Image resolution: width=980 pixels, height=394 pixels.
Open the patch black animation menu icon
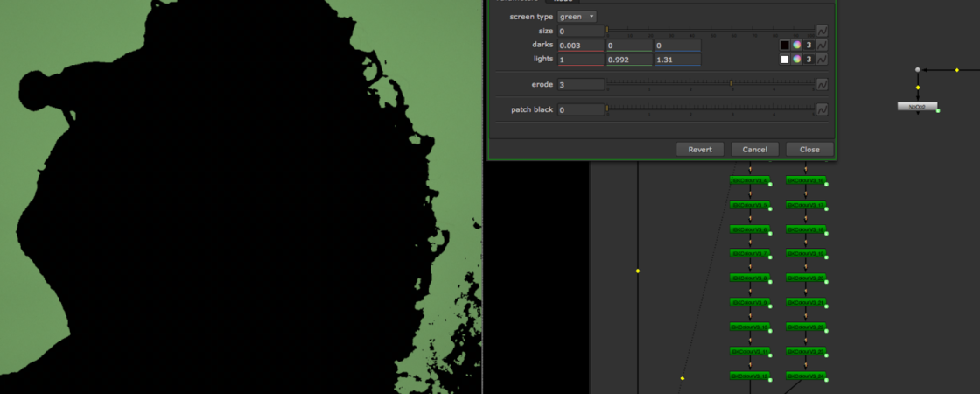pyautogui.click(x=822, y=109)
